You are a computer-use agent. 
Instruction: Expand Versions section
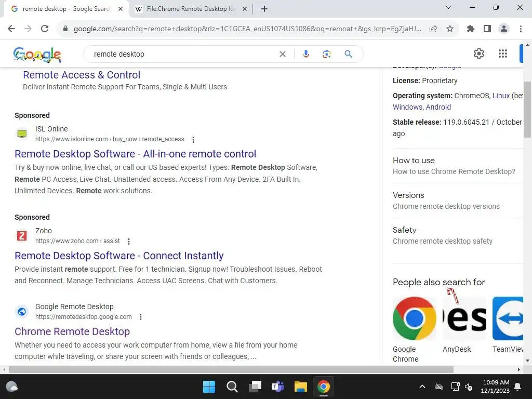[458, 201]
